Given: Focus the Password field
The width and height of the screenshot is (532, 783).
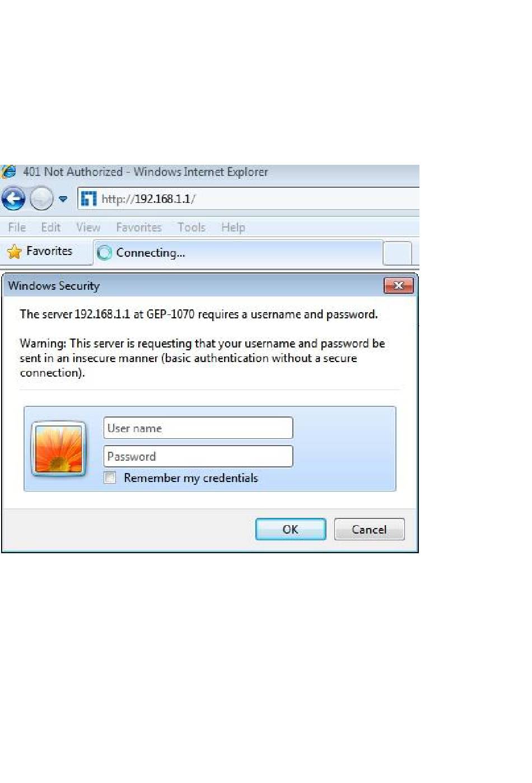Looking at the screenshot, I should (198, 456).
